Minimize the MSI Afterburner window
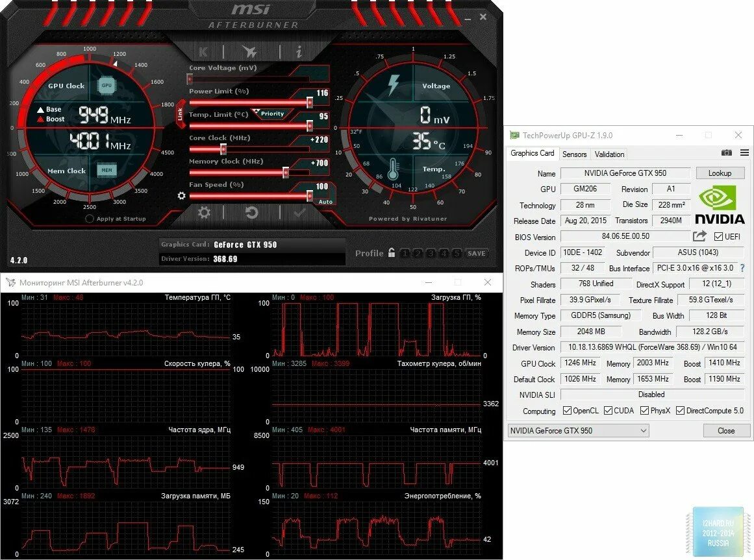Screen dimensions: 754x560 pyautogui.click(x=468, y=19)
